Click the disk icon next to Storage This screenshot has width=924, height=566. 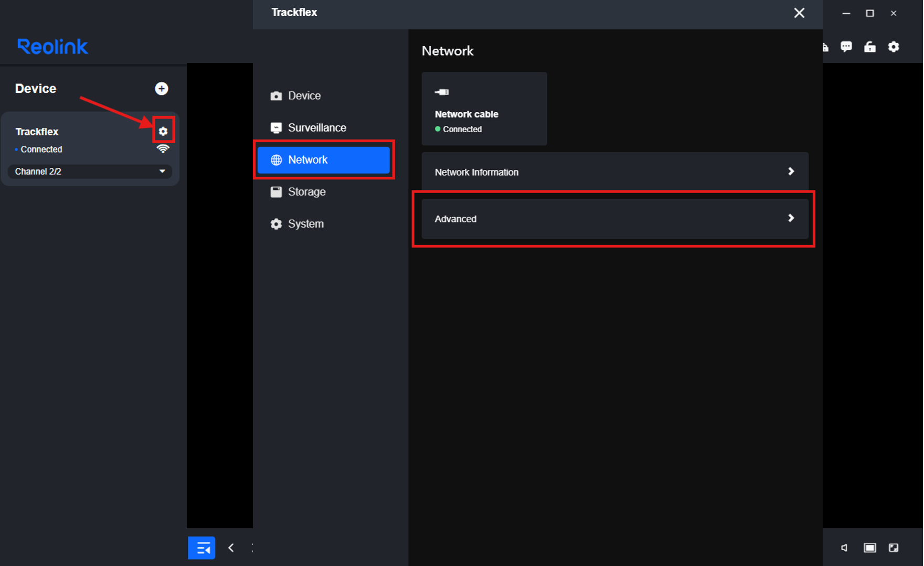pyautogui.click(x=276, y=192)
